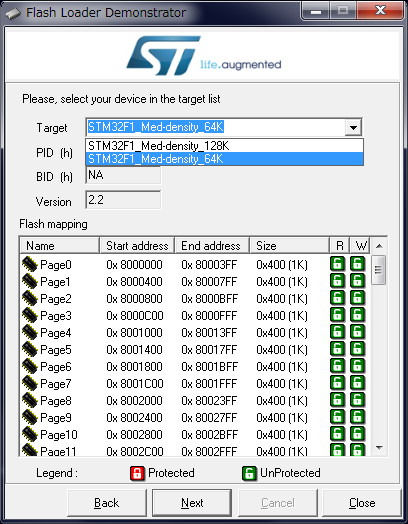
Task: Click Page1 read protection lock icon
Action: click(337, 281)
